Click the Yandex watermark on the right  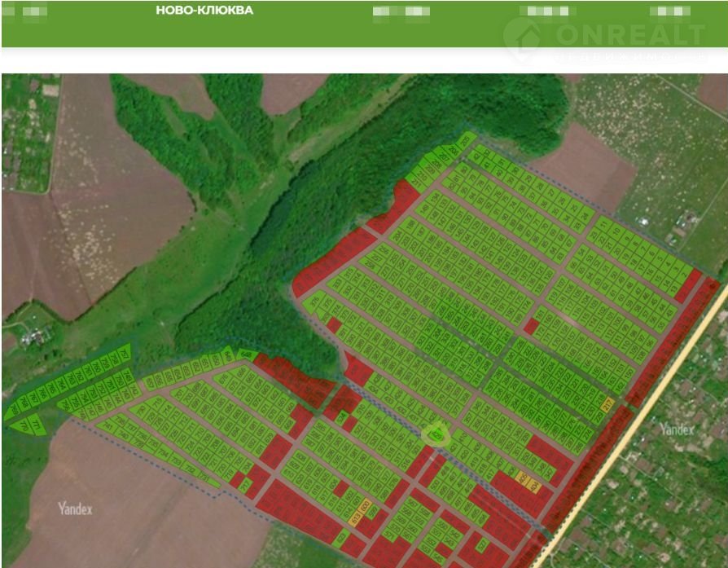point(677,429)
